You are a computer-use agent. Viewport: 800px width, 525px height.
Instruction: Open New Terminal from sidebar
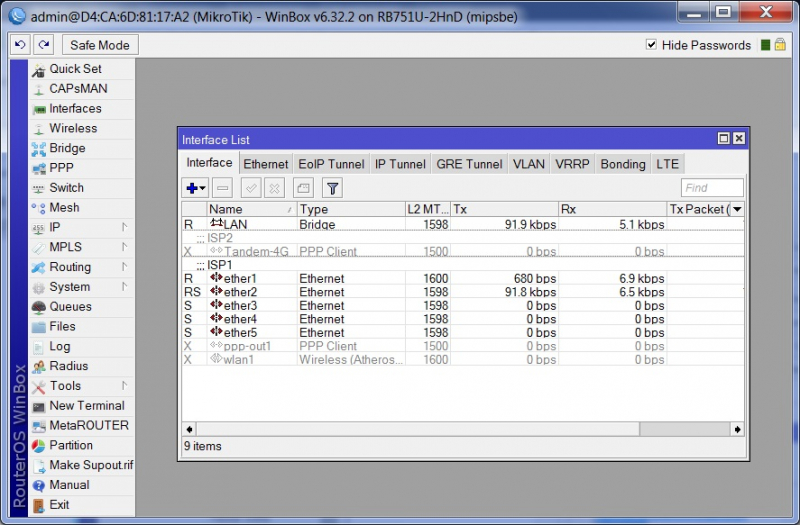click(x=86, y=406)
